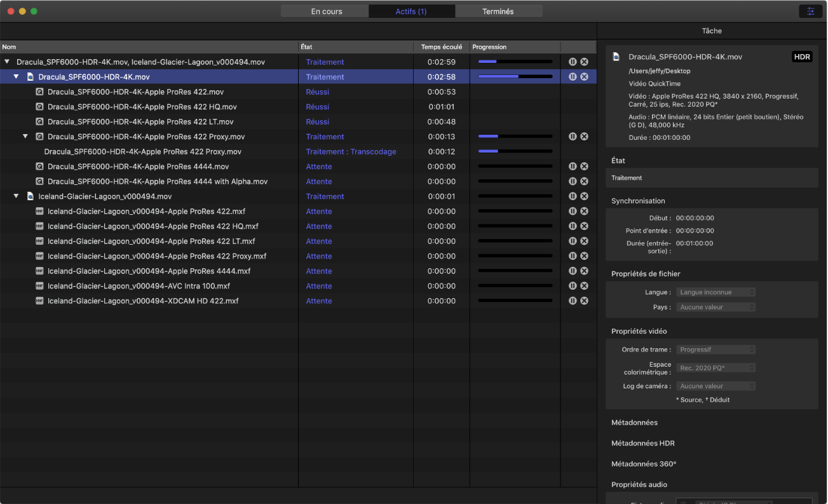Pause the Iceland AVC Intra 100.mxf task

tap(573, 286)
